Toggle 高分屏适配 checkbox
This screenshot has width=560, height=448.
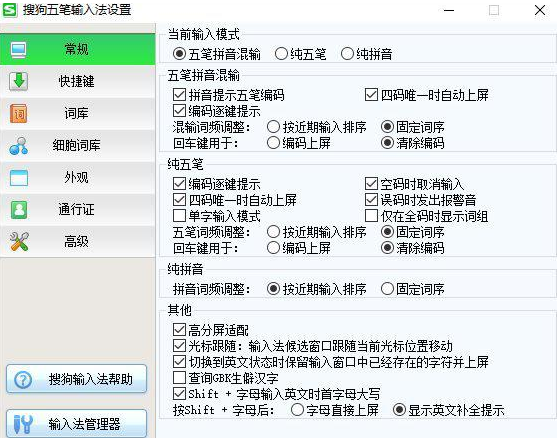click(x=179, y=330)
